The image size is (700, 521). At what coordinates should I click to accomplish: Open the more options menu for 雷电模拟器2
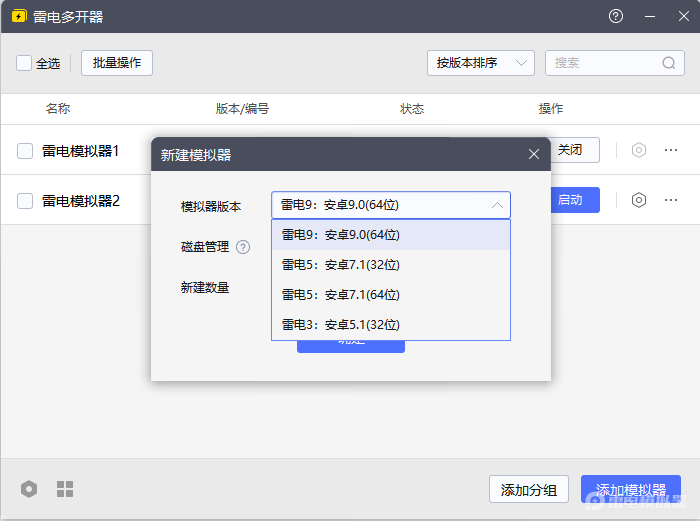671,200
